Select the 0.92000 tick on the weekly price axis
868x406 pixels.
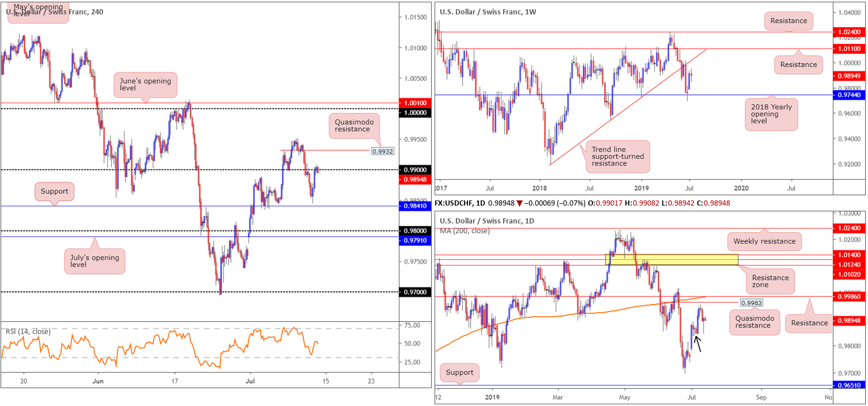point(850,164)
